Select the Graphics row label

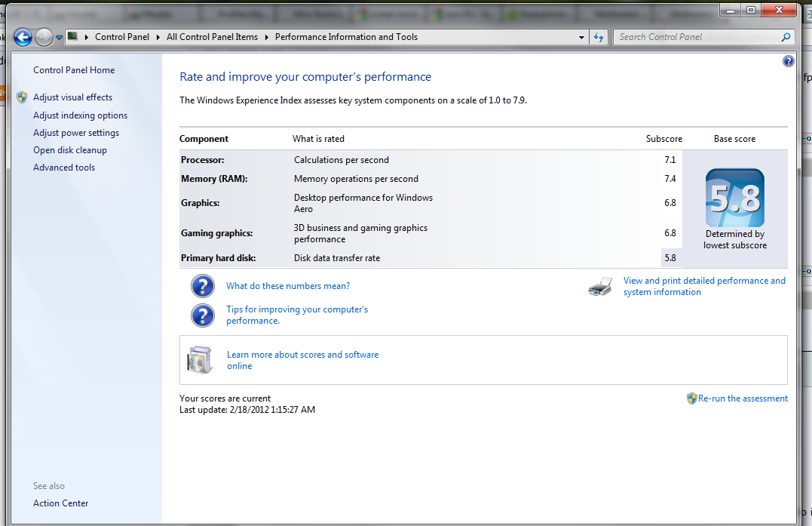[x=201, y=203]
